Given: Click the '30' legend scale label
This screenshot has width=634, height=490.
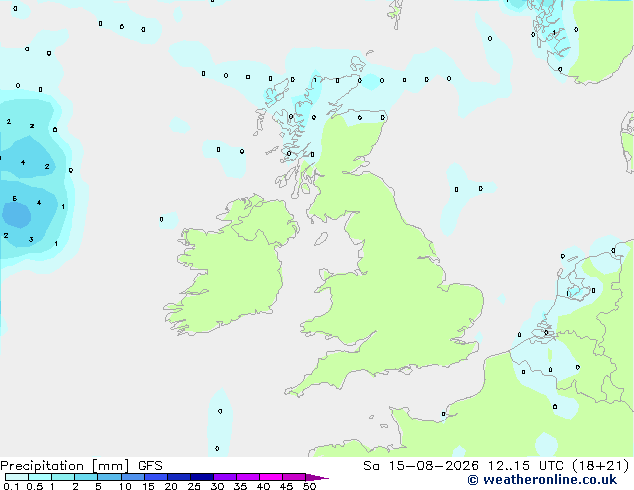Looking at the screenshot, I should tap(217, 486).
